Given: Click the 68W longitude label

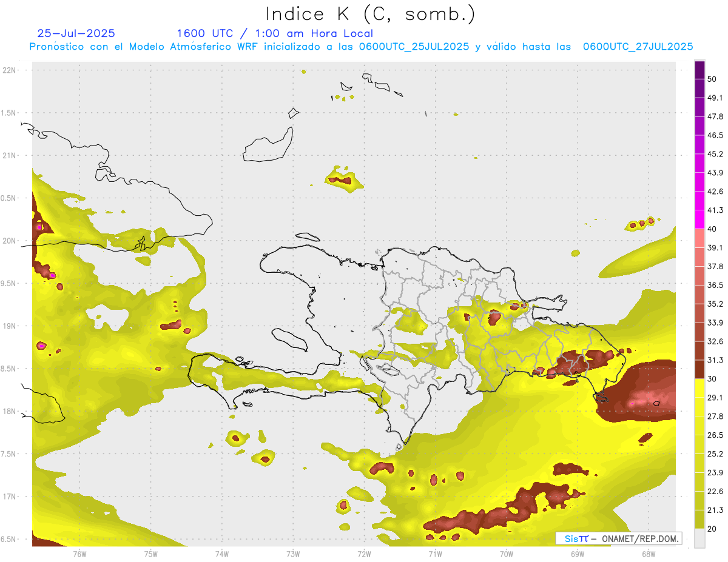Looking at the screenshot, I should 649,554.
